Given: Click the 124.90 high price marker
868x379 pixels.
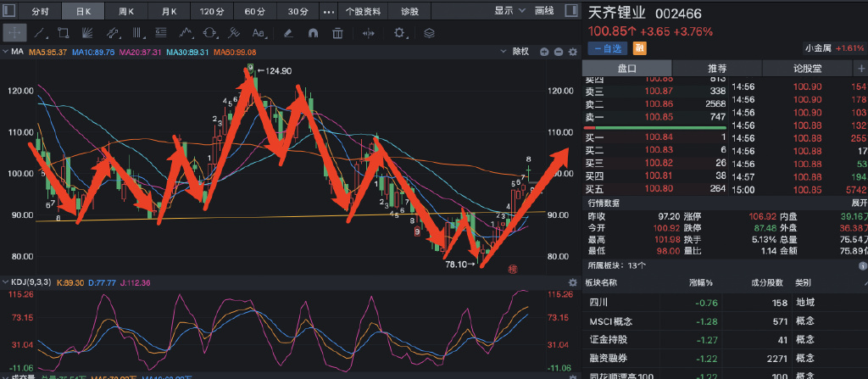Looking at the screenshot, I should coord(275,71).
